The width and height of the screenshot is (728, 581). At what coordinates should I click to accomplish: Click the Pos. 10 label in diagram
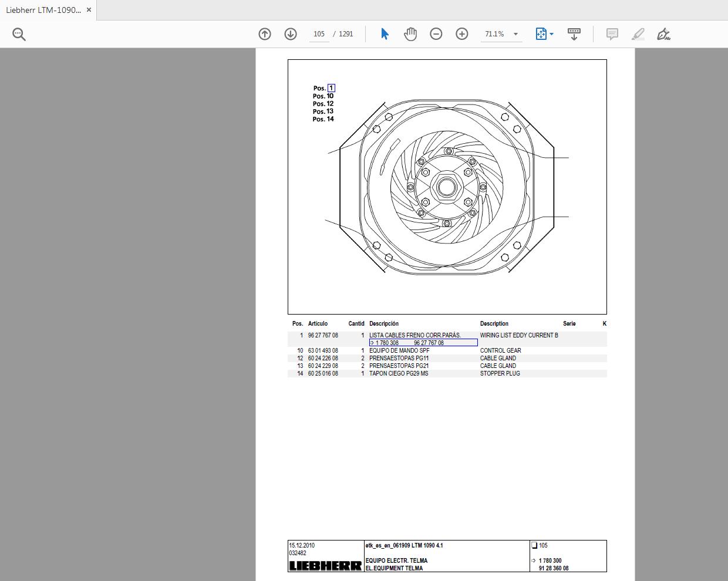(x=323, y=96)
